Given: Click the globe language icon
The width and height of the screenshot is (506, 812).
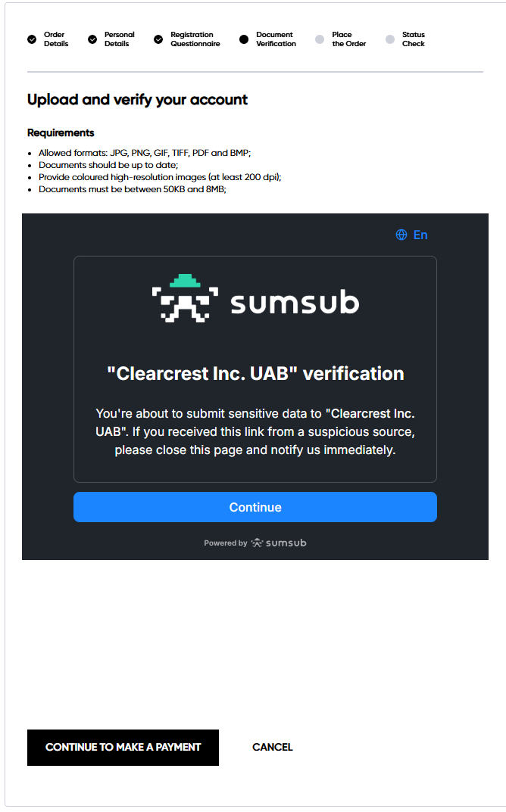Looking at the screenshot, I should [401, 235].
